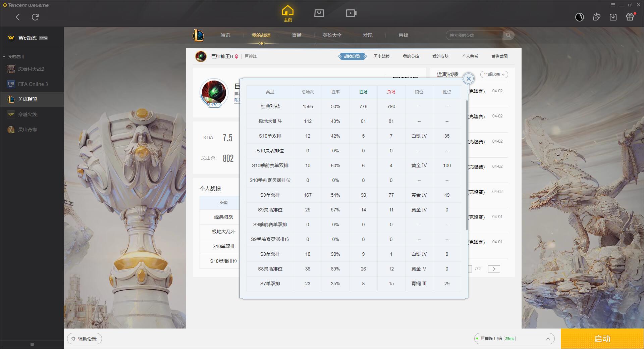
Task: Click the 经典对战 row in 个人战报
Action: 220,217
